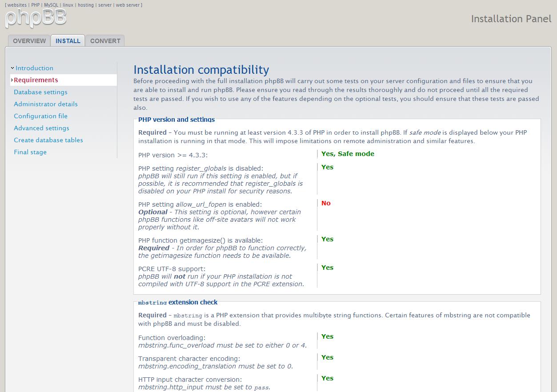Click the web server header link

coord(128,5)
